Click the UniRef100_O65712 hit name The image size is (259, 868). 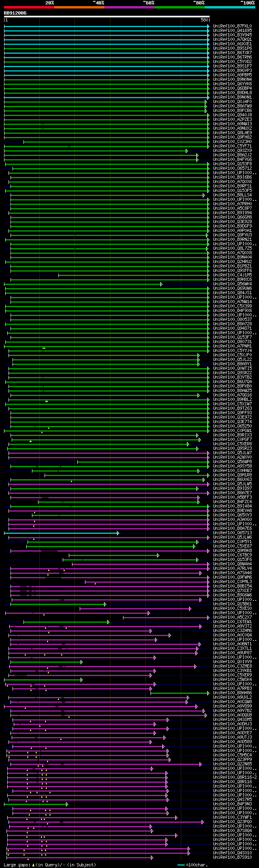[232, 169]
